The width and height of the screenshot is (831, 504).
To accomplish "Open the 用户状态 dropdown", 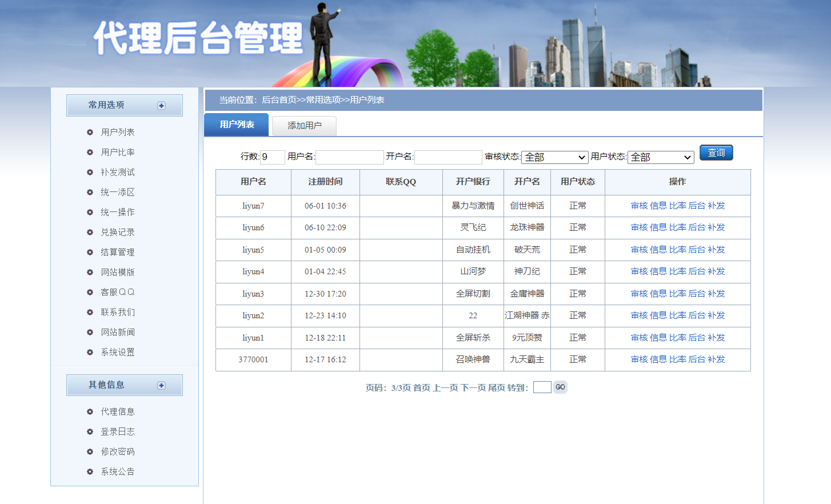I will point(661,157).
